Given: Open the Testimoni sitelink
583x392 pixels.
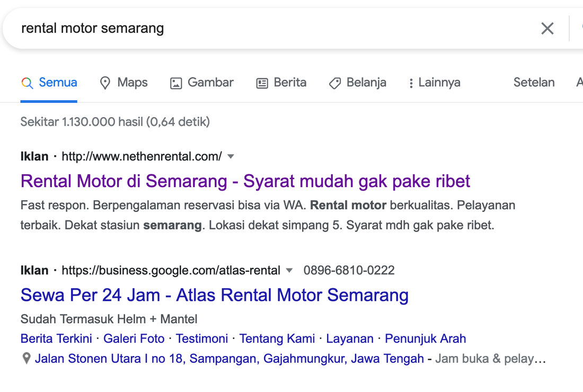Looking at the screenshot, I should [202, 338].
